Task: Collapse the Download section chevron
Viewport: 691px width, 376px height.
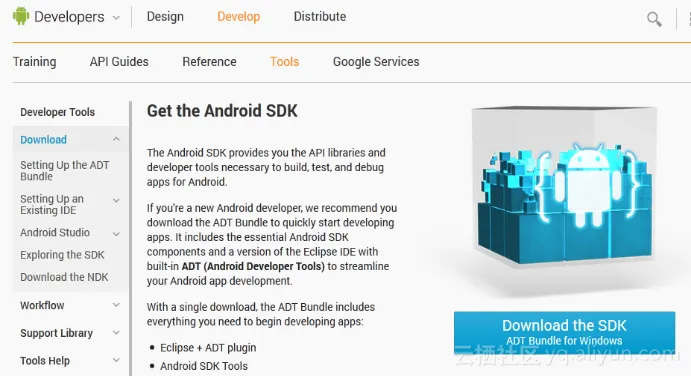Action: [116, 139]
